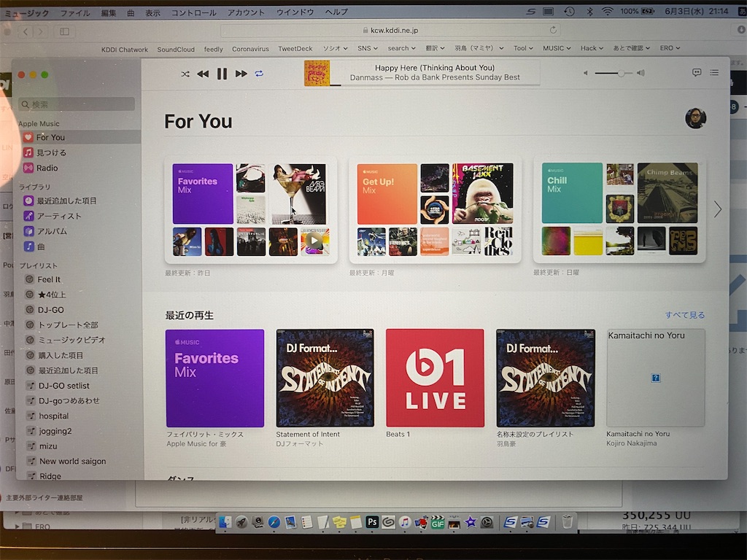
Task: Open Favorites Mix in 最近の再生
Action: coord(215,378)
